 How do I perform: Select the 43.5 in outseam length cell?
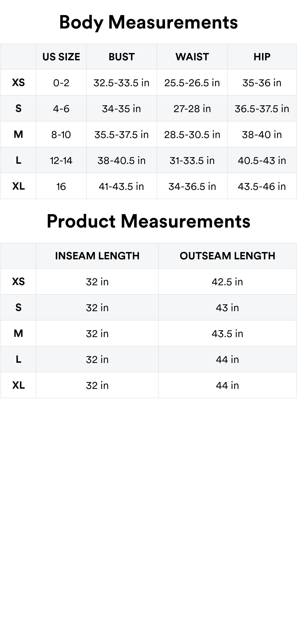pos(227,334)
